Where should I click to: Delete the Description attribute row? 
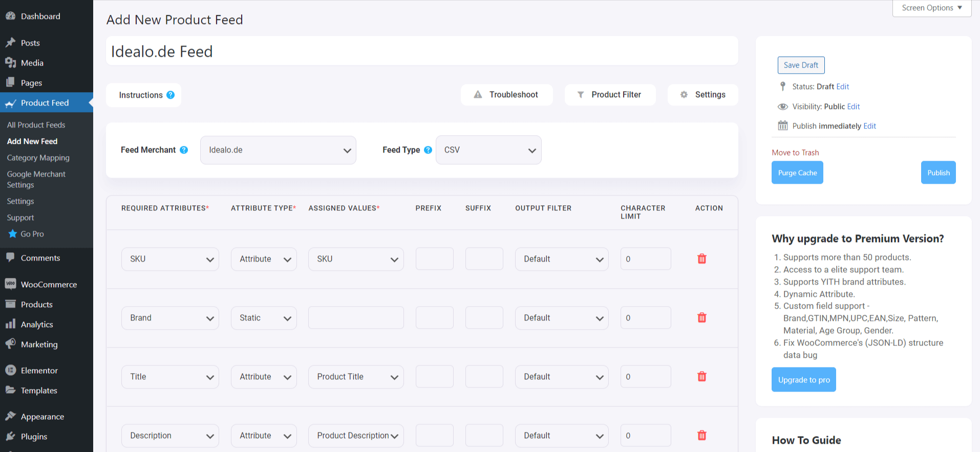coord(701,436)
